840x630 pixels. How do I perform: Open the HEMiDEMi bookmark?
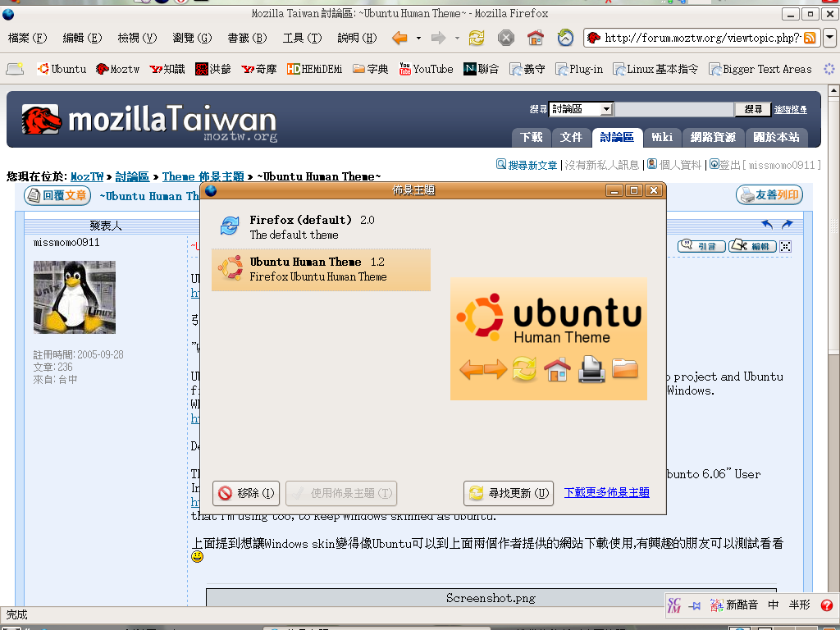pyautogui.click(x=314, y=69)
